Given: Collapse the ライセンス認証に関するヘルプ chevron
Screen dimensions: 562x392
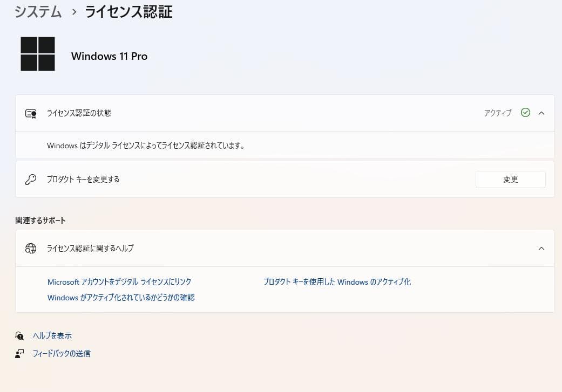Looking at the screenshot, I should [541, 249].
